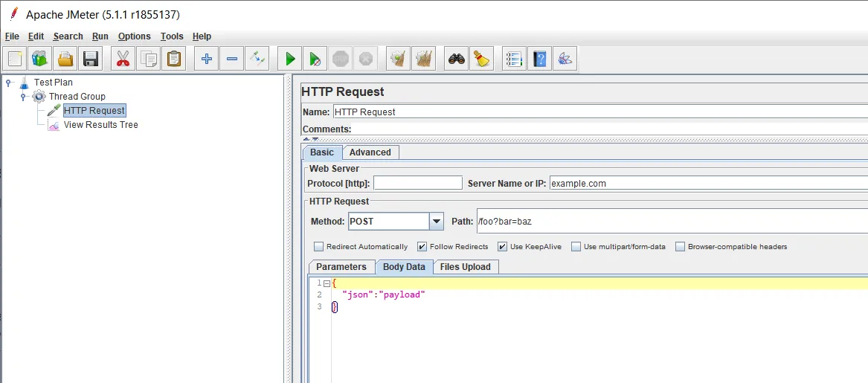The image size is (868, 383).
Task: Enable Use multipart/form-data checkbox
Action: 576,246
